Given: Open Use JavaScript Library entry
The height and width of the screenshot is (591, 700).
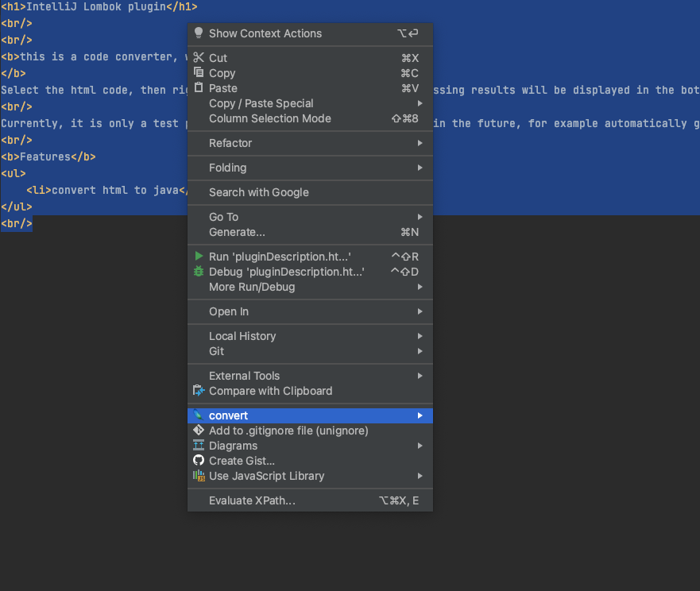Looking at the screenshot, I should pyautogui.click(x=310, y=476).
